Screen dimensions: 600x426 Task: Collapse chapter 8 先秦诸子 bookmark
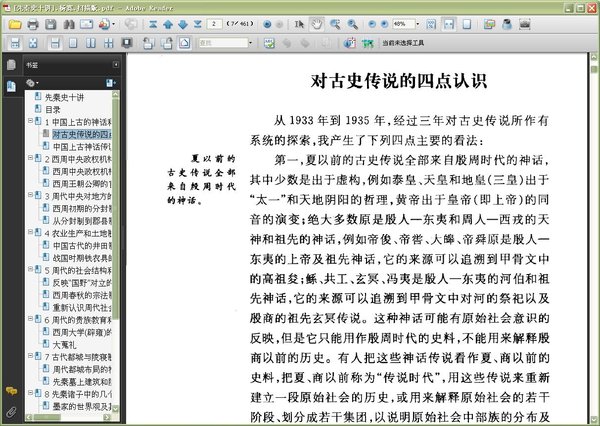point(30,392)
